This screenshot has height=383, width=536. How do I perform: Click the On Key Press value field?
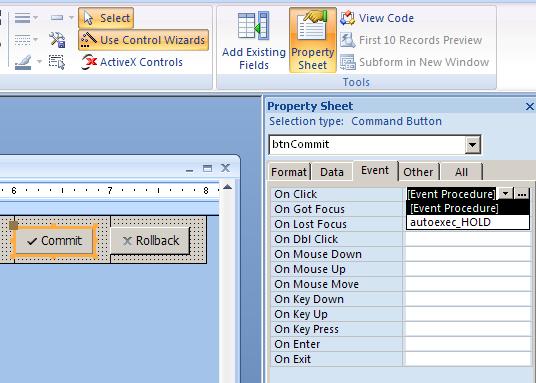[467, 329]
